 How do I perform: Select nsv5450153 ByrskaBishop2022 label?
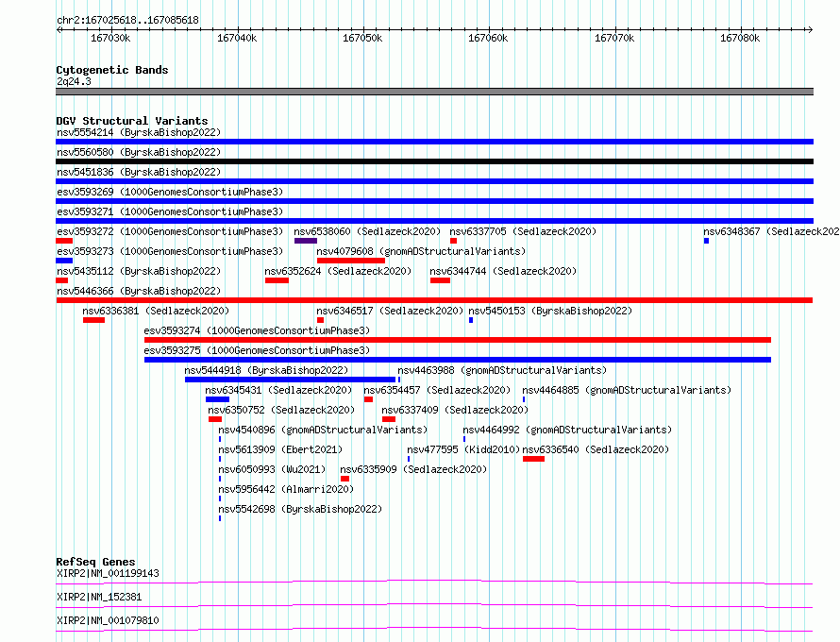point(550,311)
